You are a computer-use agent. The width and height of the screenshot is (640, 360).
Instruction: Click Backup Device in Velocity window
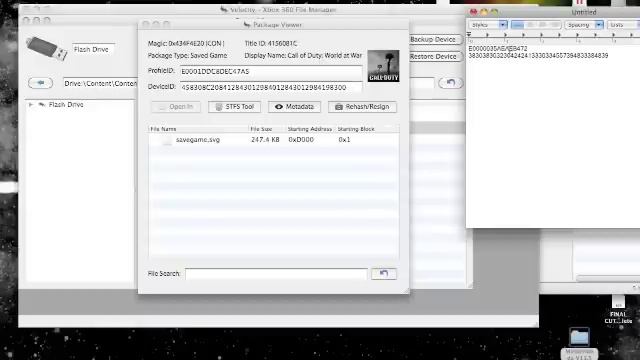435,40
